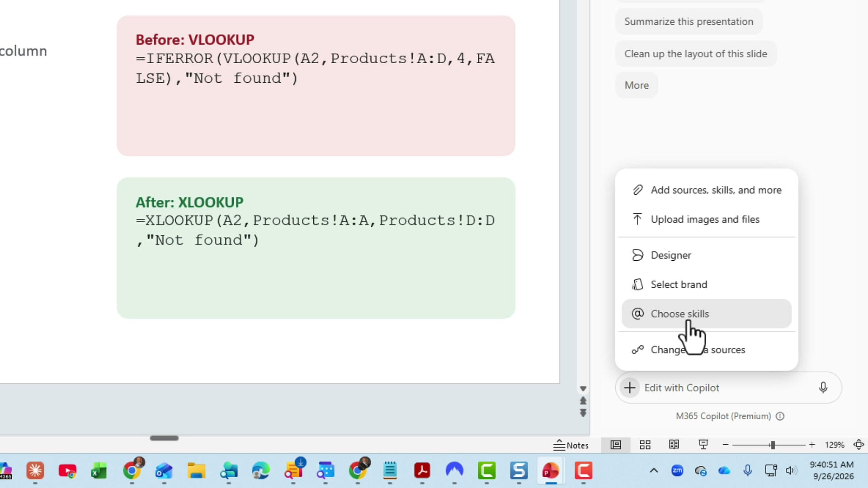868x488 pixels.
Task: Adjust the zoom slider handle
Action: tap(773, 445)
